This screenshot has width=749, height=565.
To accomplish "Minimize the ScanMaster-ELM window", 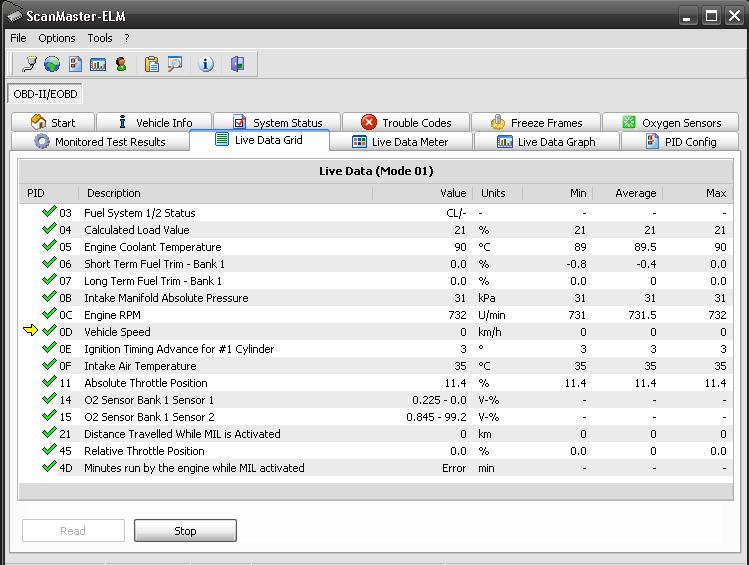I will coord(687,16).
